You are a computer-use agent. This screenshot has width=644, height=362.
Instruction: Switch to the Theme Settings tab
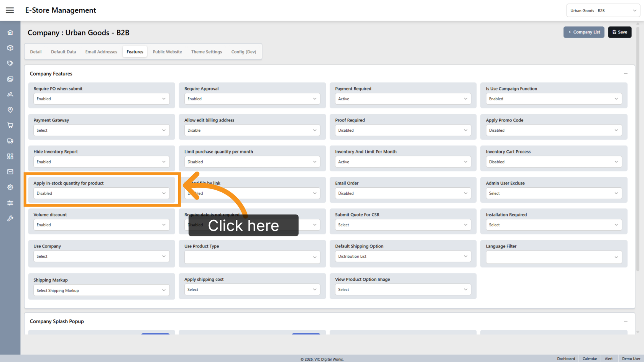click(x=207, y=52)
